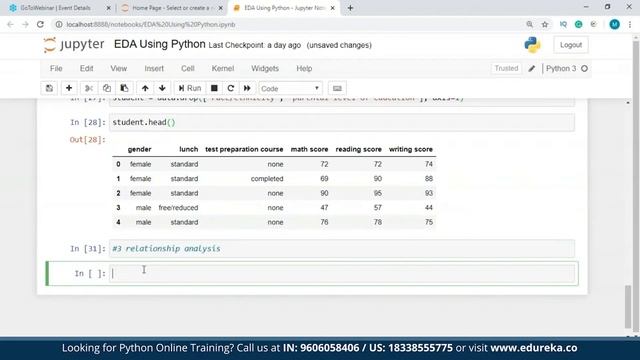Interrupt the kernel with the stop icon
640x360 pixels.
(x=214, y=88)
